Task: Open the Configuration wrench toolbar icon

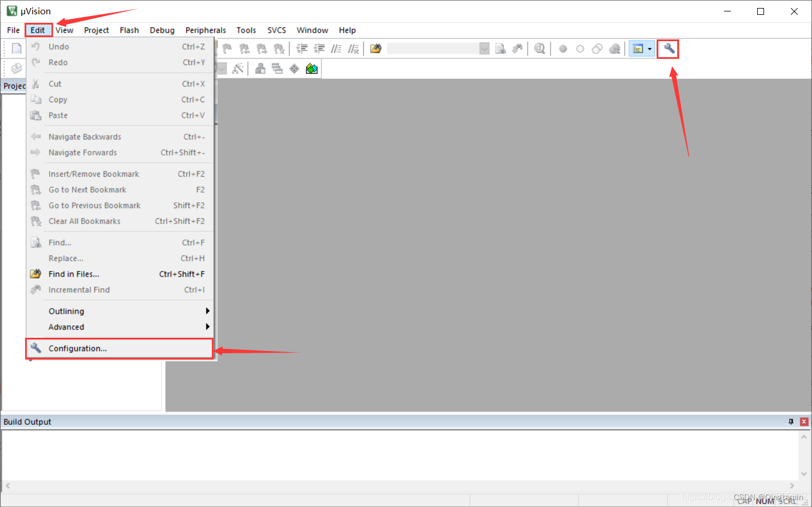Action: (669, 49)
